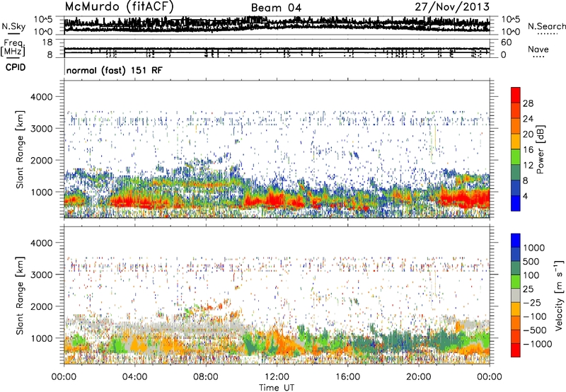566x392 pixels.
Task: Click the '28' tick on Power colorbar
Action: coord(528,103)
